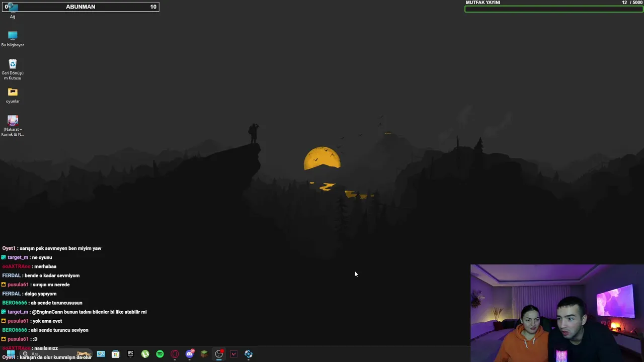Viewport: 644px width, 362px height.
Task: Click the webcam overlay feed
Action: click(x=557, y=313)
